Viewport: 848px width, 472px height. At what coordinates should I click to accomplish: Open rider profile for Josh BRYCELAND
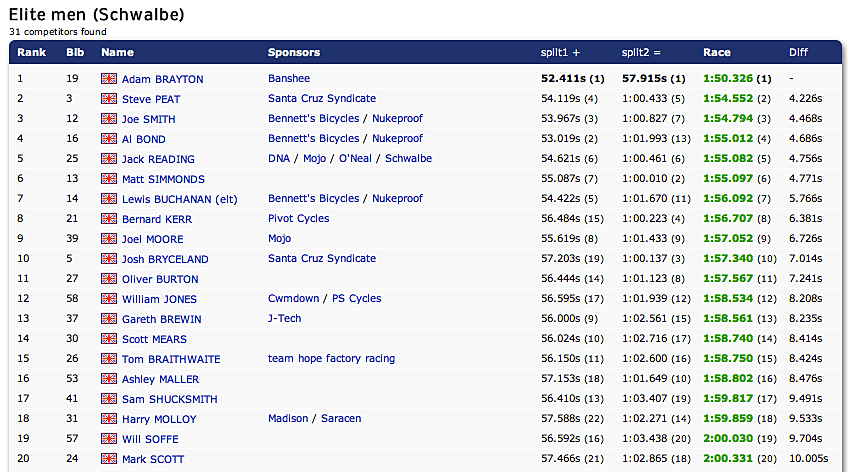coord(163,259)
